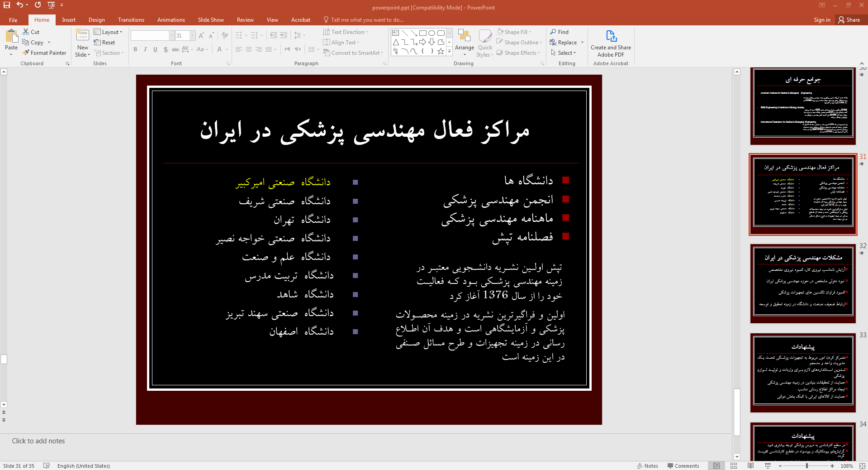Undo the last action
868x470 pixels.
point(19,5)
